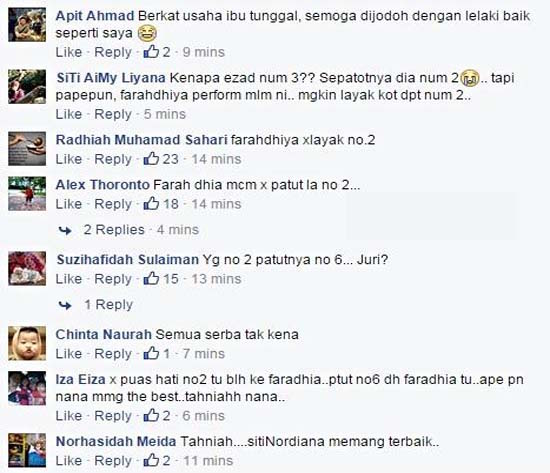Like Suzihafidah Sulaiman's comment
This screenshot has height=473, width=550.
(69, 279)
